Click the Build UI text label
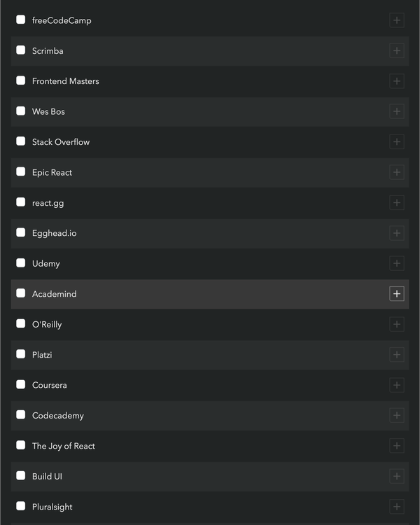Image resolution: width=420 pixels, height=525 pixels. [x=47, y=476]
